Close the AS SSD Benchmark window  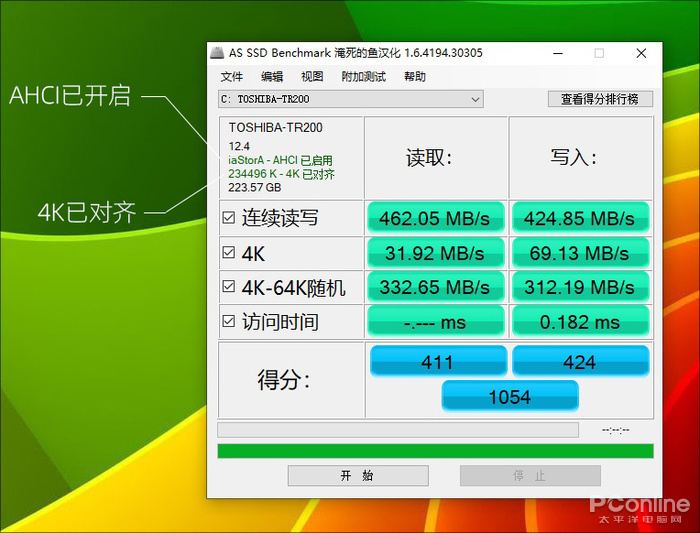coord(640,53)
